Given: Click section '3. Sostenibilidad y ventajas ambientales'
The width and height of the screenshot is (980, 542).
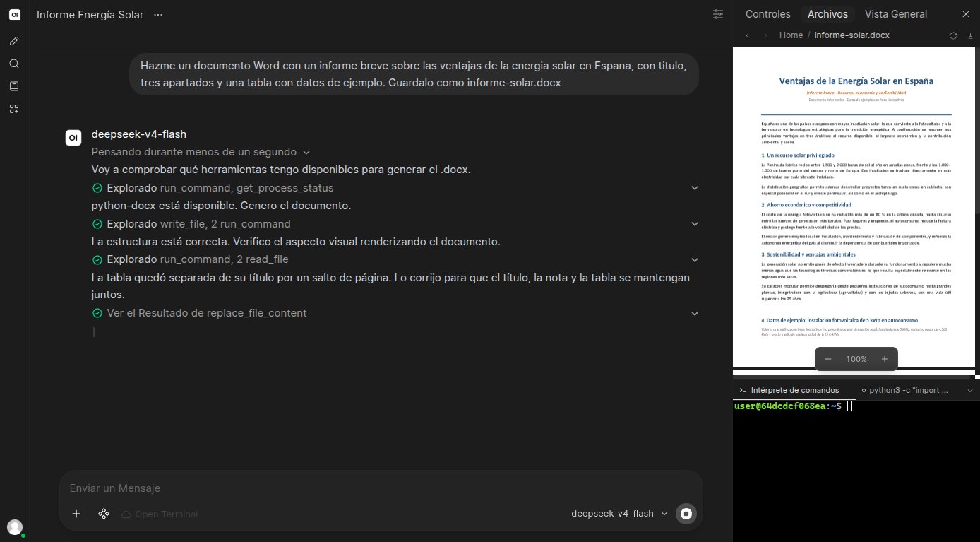Looking at the screenshot, I should 808,254.
